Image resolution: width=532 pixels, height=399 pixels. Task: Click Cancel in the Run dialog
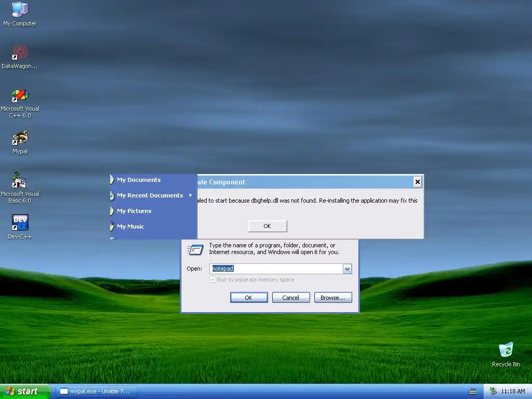(291, 298)
